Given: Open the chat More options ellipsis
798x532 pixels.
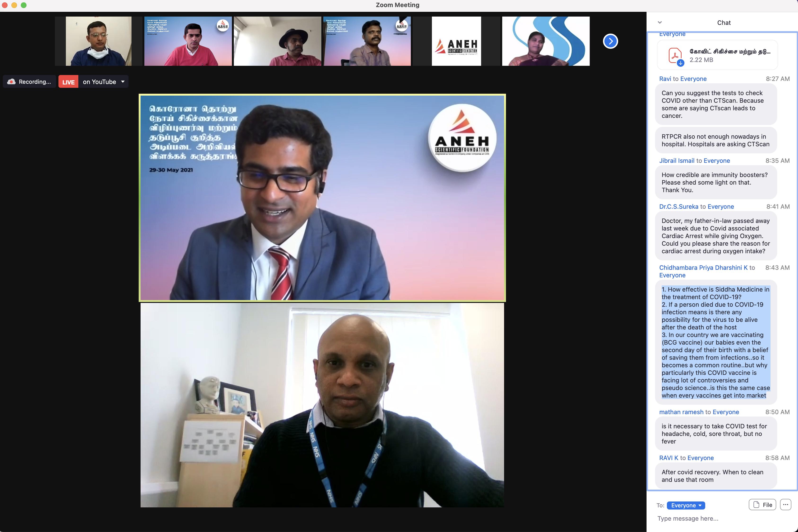Looking at the screenshot, I should click(785, 505).
